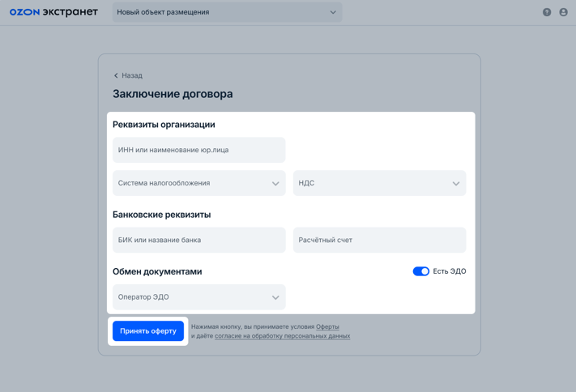Click chevron arrow in НДС field
This screenshot has height=392, width=576.
coord(456,184)
